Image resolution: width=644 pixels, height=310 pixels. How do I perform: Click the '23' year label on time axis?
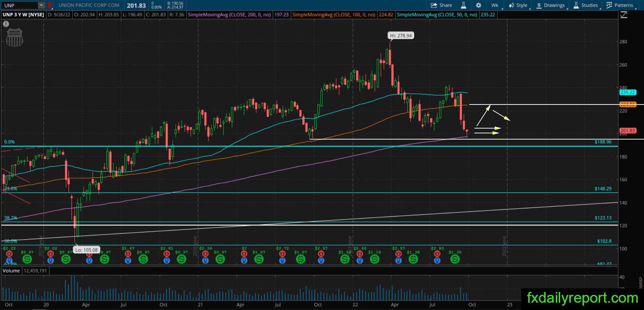click(x=509, y=305)
